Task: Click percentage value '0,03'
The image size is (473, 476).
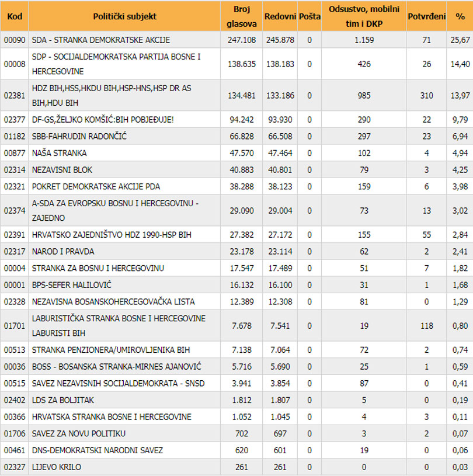Action: [x=460, y=466]
